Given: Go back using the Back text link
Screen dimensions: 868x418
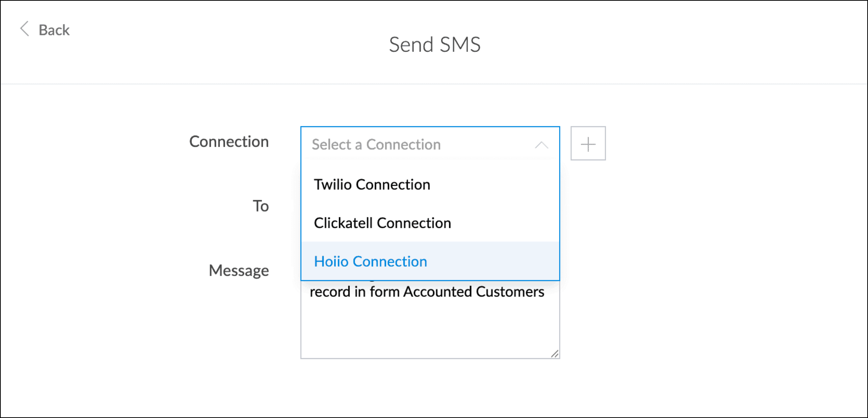Looking at the screenshot, I should pyautogui.click(x=54, y=30).
